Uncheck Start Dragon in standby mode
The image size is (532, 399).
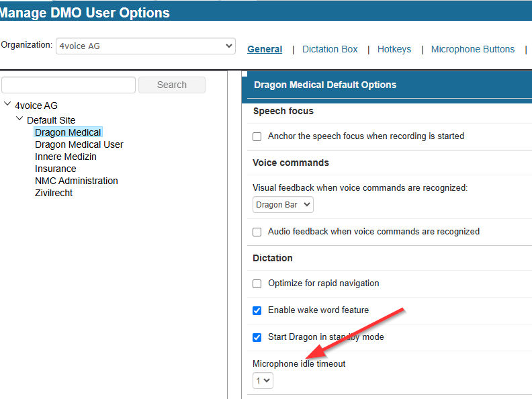[x=257, y=337]
